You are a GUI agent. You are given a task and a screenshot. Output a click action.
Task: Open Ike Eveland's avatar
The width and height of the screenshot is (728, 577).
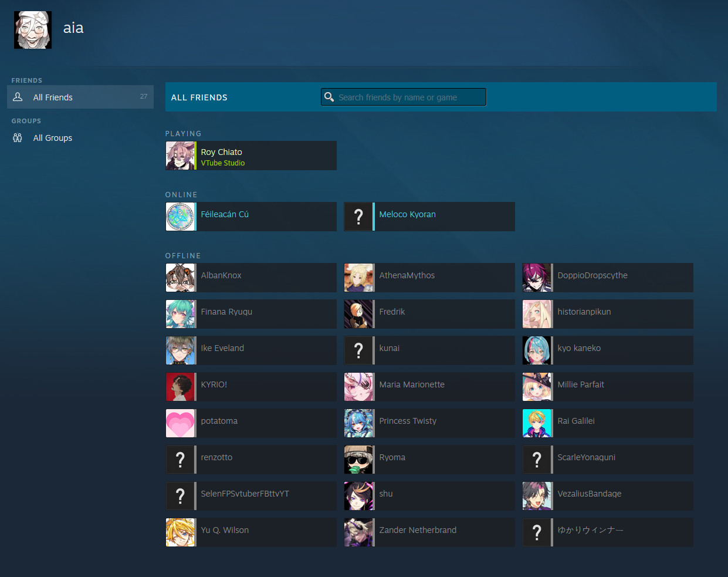coord(180,350)
